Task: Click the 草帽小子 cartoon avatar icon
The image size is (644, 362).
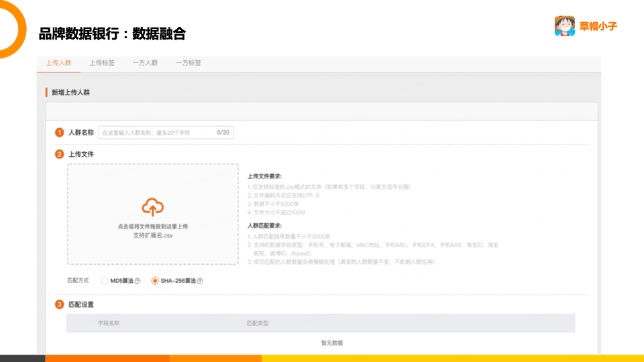Action: click(x=565, y=26)
